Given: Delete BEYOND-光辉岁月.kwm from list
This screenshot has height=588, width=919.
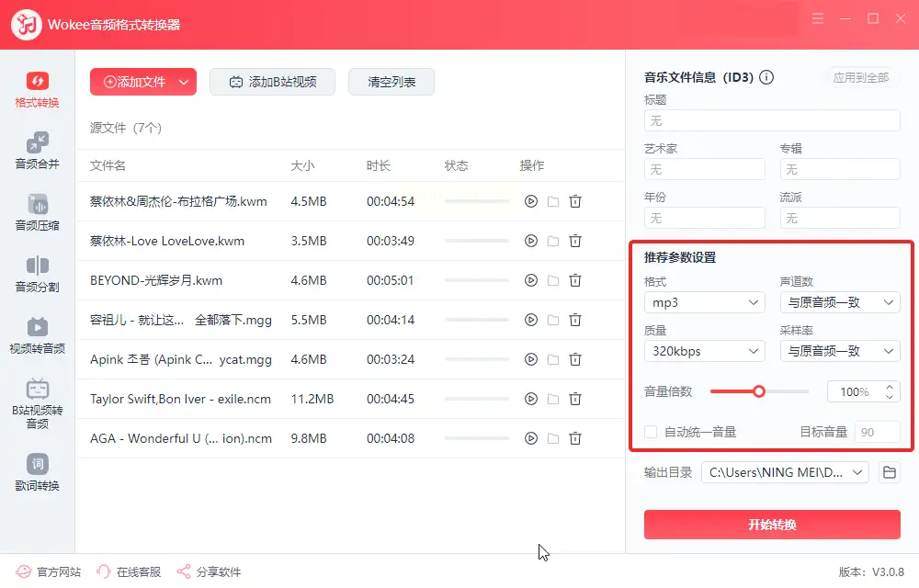Looking at the screenshot, I should click(575, 280).
